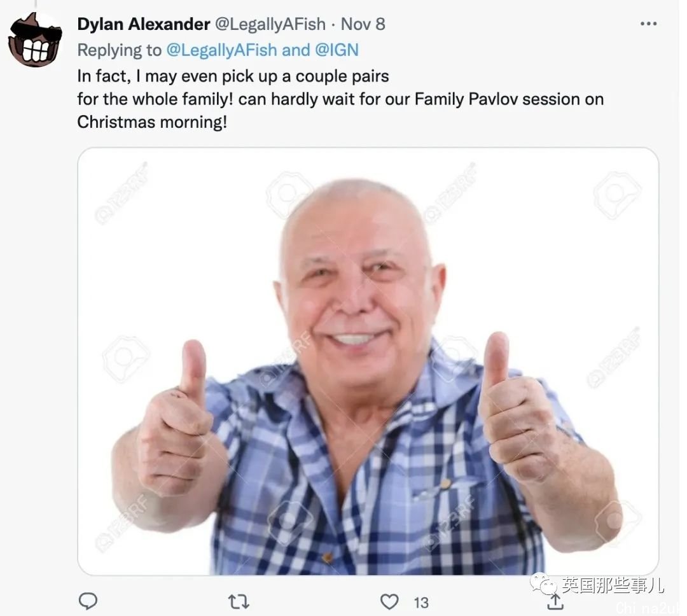Open the @LegallyAFish handle next to the name
Screen dimensions: 687x616
(x=270, y=24)
